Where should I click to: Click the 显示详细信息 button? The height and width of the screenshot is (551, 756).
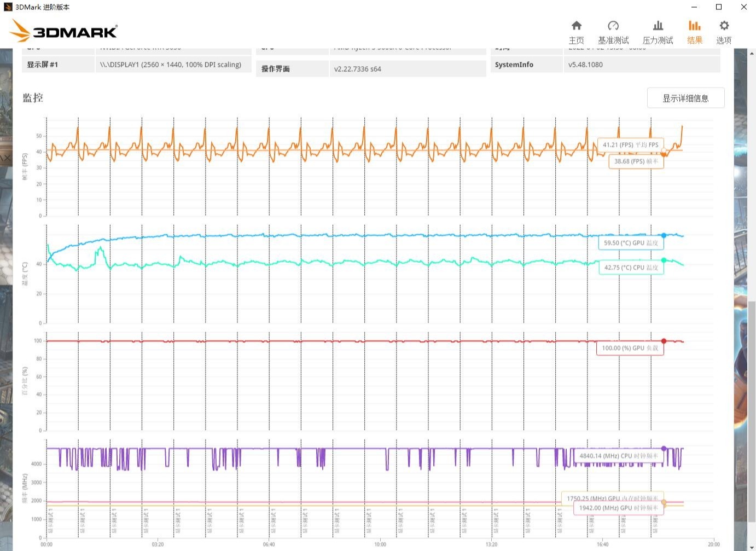point(685,98)
